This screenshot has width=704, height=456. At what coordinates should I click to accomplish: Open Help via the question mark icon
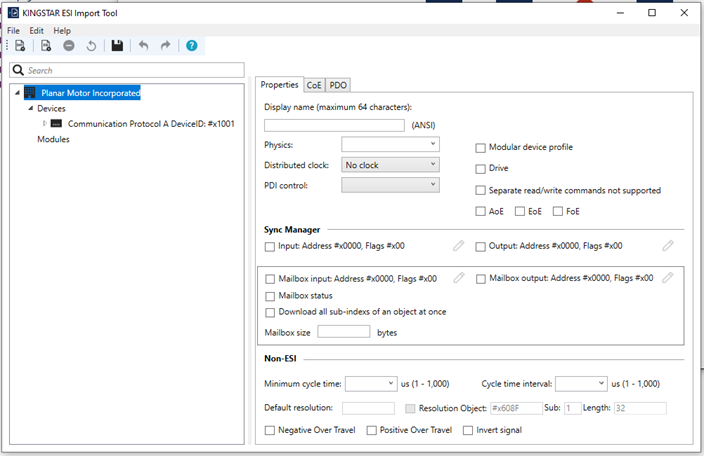point(191,46)
